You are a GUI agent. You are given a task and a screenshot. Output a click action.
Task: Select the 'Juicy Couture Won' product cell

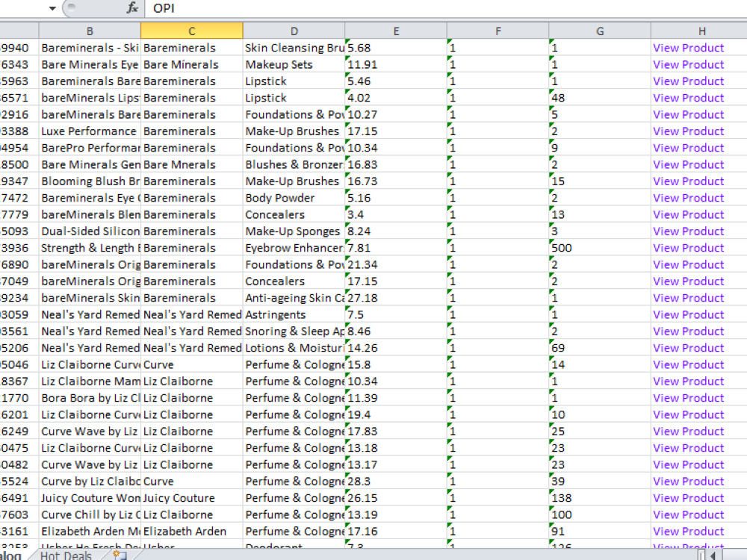[90, 497]
